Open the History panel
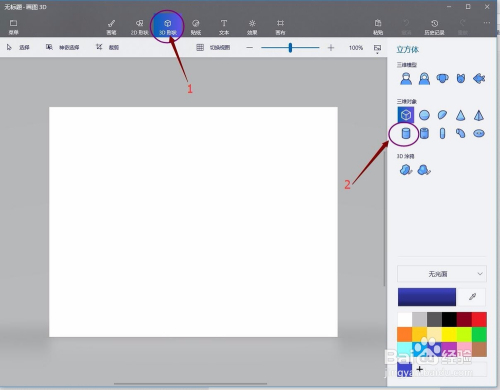 (x=434, y=27)
